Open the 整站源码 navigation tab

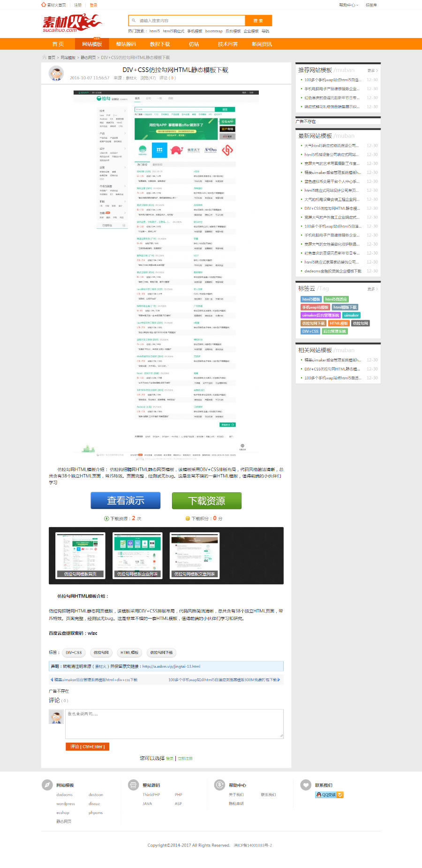coord(126,44)
